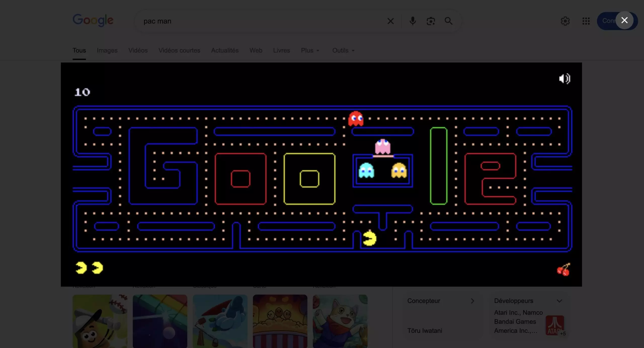Start voice search with microphone icon
The height and width of the screenshot is (348, 644).
point(413,21)
